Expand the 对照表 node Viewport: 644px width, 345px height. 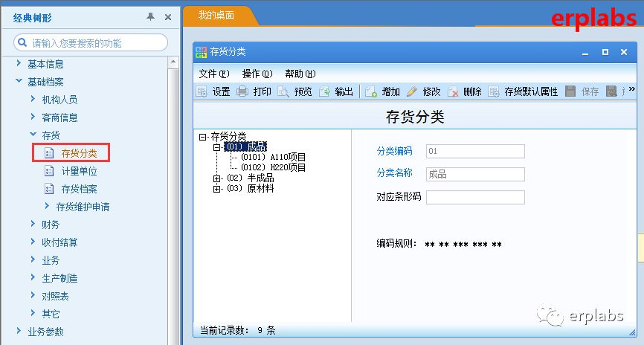pos(33,295)
